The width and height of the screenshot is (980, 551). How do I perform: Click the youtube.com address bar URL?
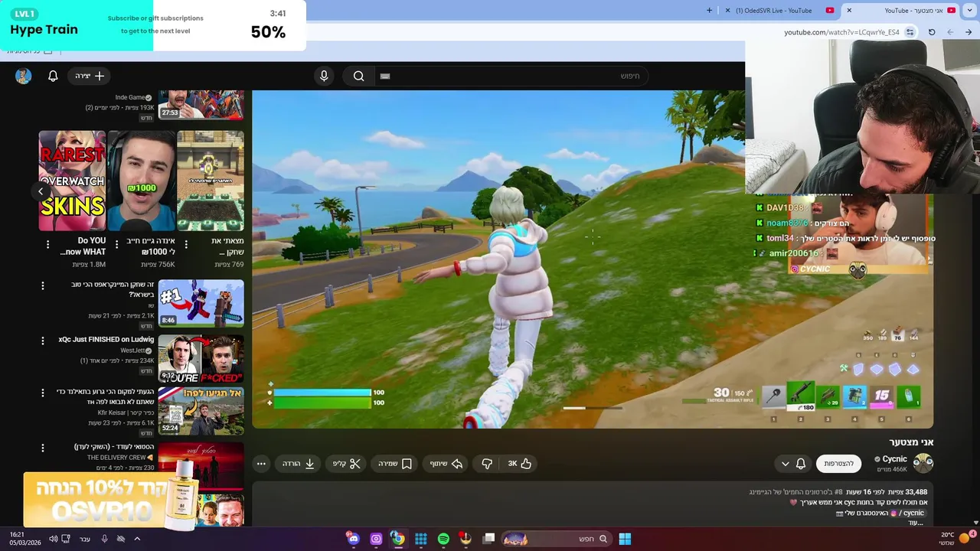coord(841,32)
